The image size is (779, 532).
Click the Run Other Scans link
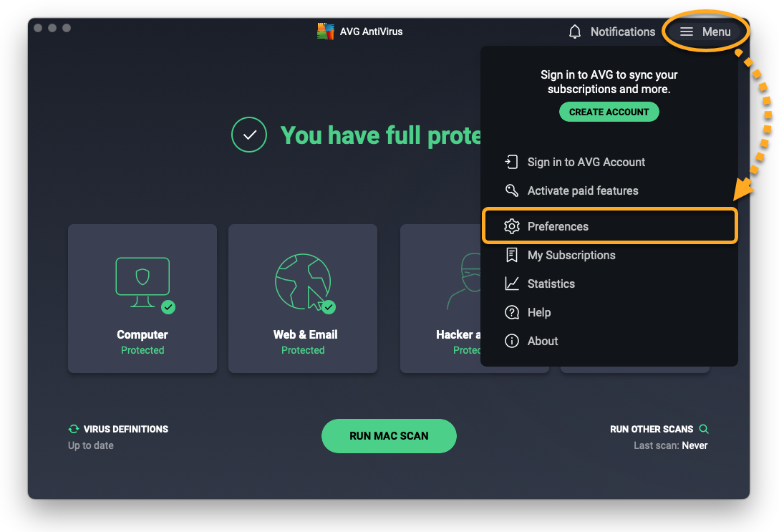651,429
